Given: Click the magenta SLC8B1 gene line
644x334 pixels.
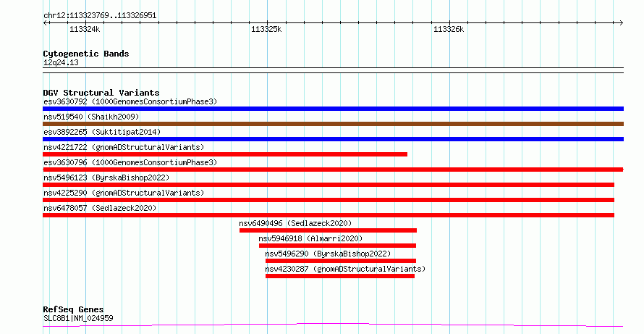Looking at the screenshot, I should [x=333, y=325].
